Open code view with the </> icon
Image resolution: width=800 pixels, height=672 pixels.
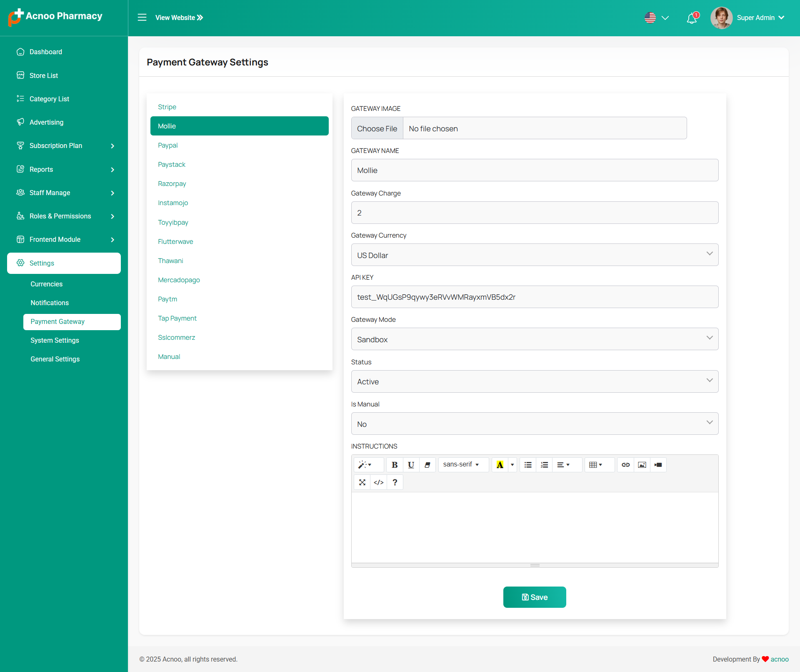pyautogui.click(x=378, y=482)
